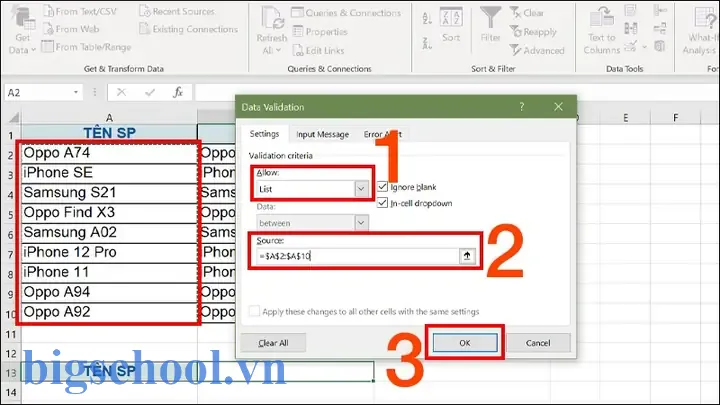720x405 pixels.
Task: Select cell with Oppo A74
Action: [109, 153]
